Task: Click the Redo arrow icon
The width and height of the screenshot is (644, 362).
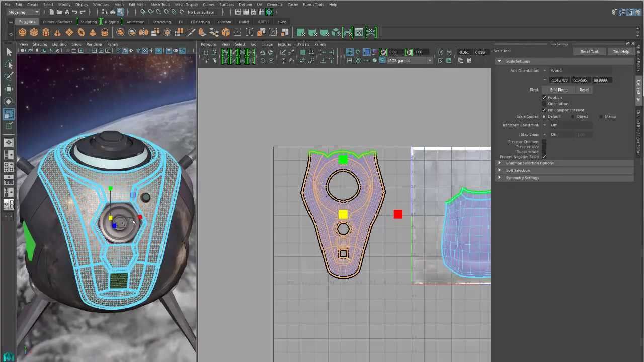Action: pyautogui.click(x=83, y=12)
